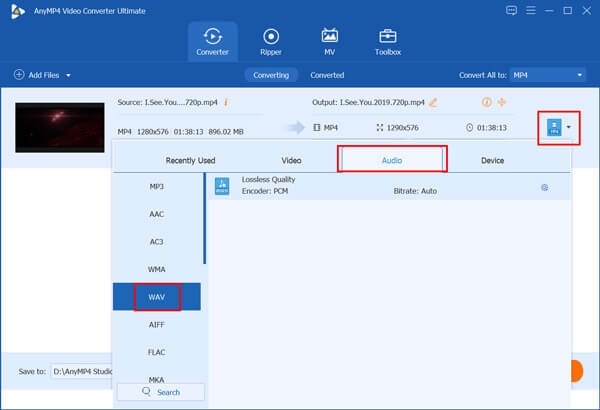Expand the Add Files dropdown arrow
Screen dimensions: 600x410
(x=68, y=75)
